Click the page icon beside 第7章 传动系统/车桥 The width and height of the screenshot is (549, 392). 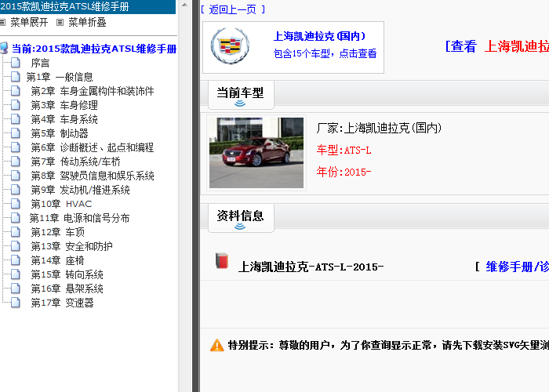pyautogui.click(x=16, y=162)
